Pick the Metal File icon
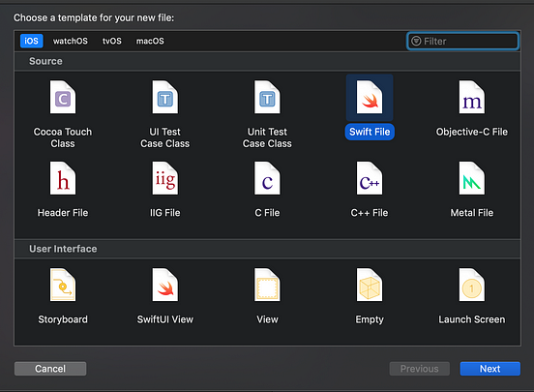Screen dimensions: 534x392 [x=472, y=178]
